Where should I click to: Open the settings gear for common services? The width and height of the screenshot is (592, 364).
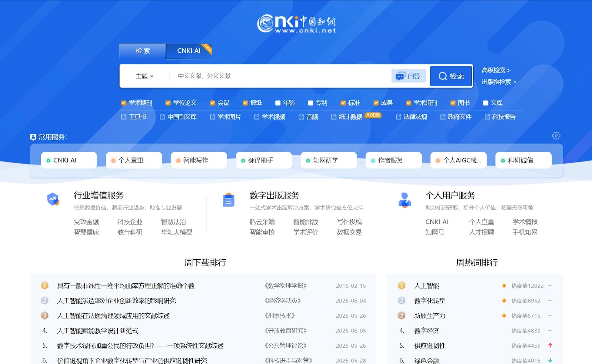click(x=556, y=136)
